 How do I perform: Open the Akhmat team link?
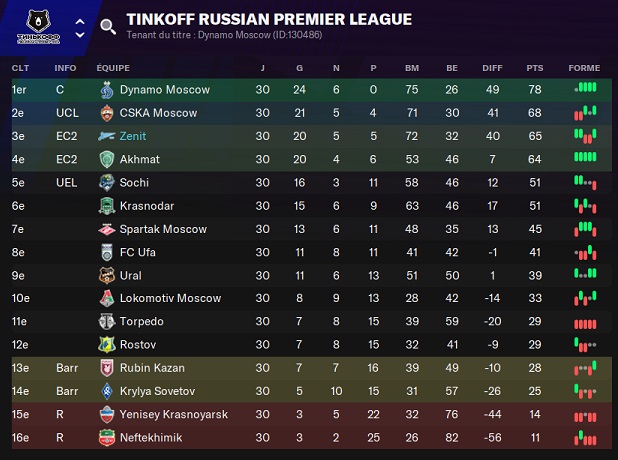click(x=139, y=159)
